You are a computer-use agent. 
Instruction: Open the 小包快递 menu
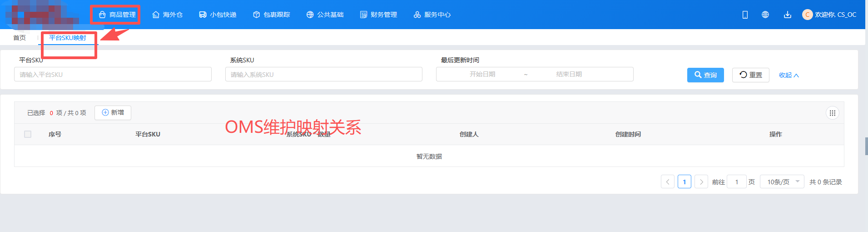[x=218, y=15]
